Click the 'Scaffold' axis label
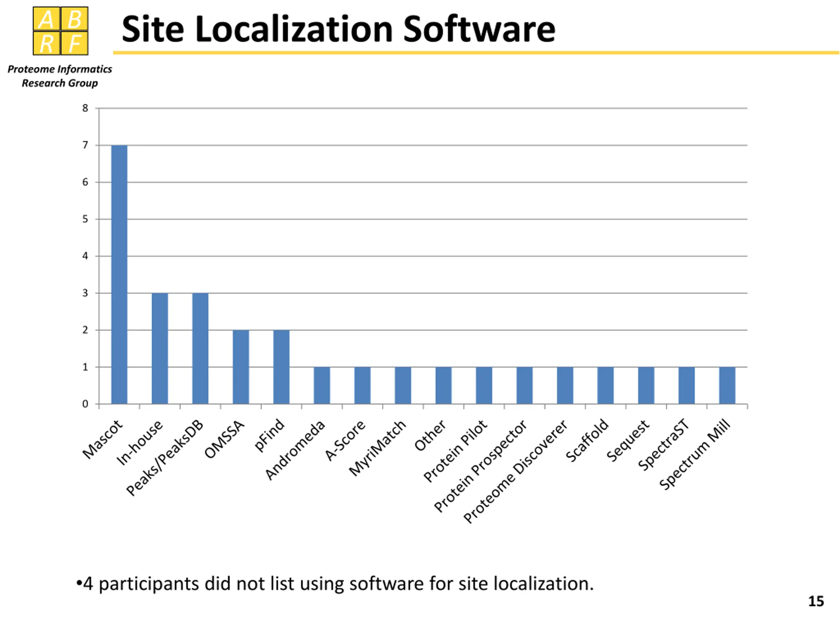This screenshot has width=840, height=630. tap(587, 440)
